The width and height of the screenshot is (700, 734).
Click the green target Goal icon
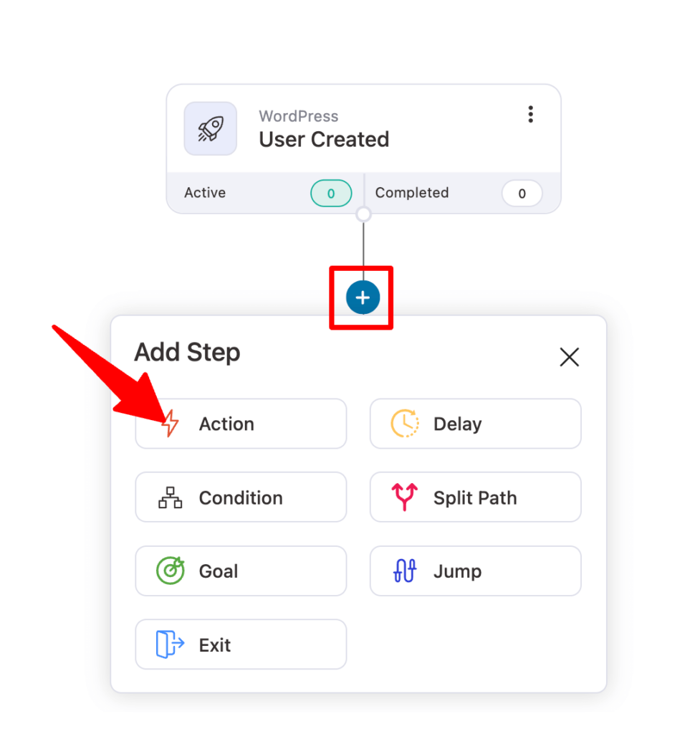[171, 571]
